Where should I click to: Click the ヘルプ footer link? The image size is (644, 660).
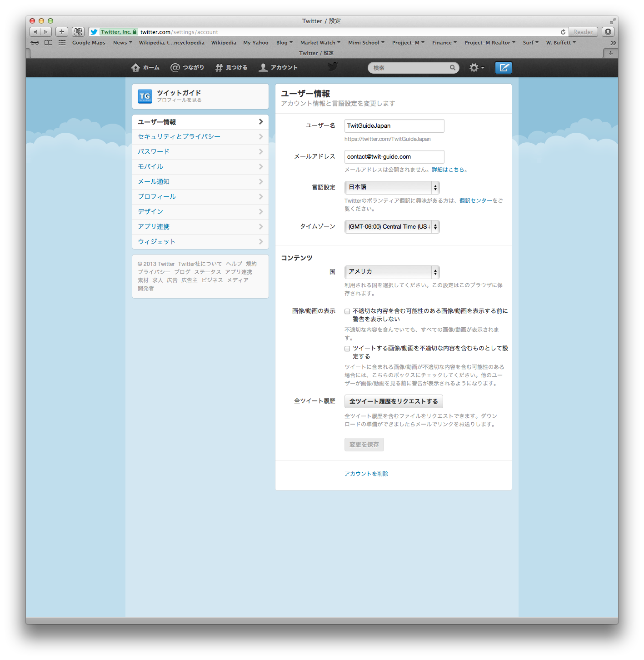point(234,264)
